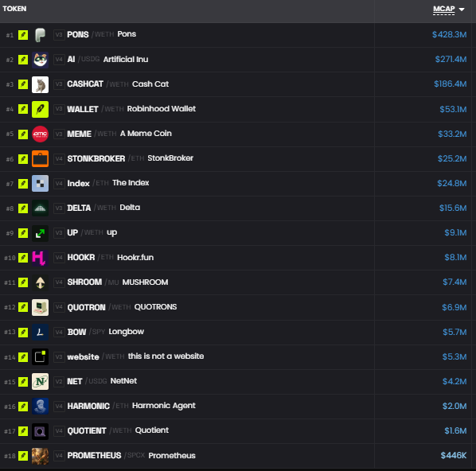Click The Index checkered logo
Image resolution: width=476 pixels, height=471 pixels.
[40, 183]
